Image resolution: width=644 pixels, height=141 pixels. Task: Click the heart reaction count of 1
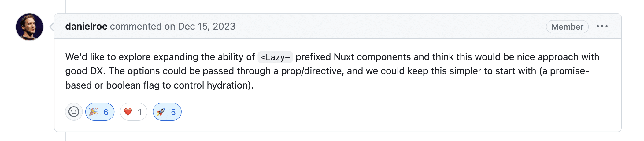click(x=139, y=112)
